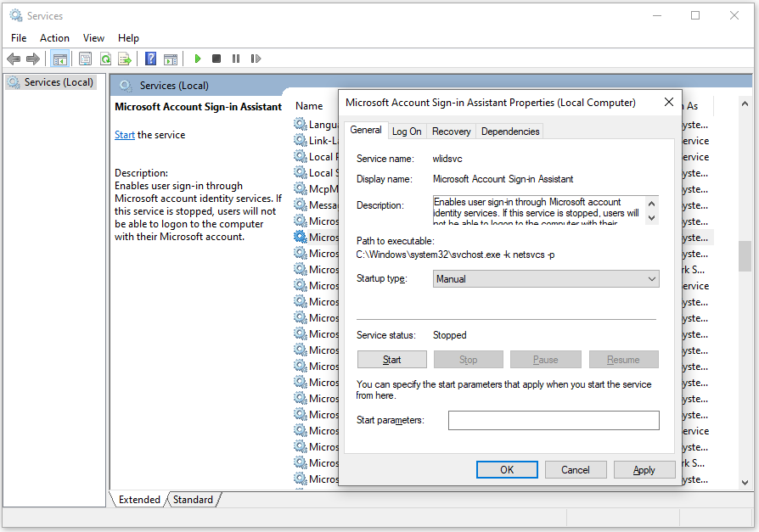This screenshot has width=759, height=532.
Task: Click the Stop Service toolbar icon
Action: click(216, 59)
